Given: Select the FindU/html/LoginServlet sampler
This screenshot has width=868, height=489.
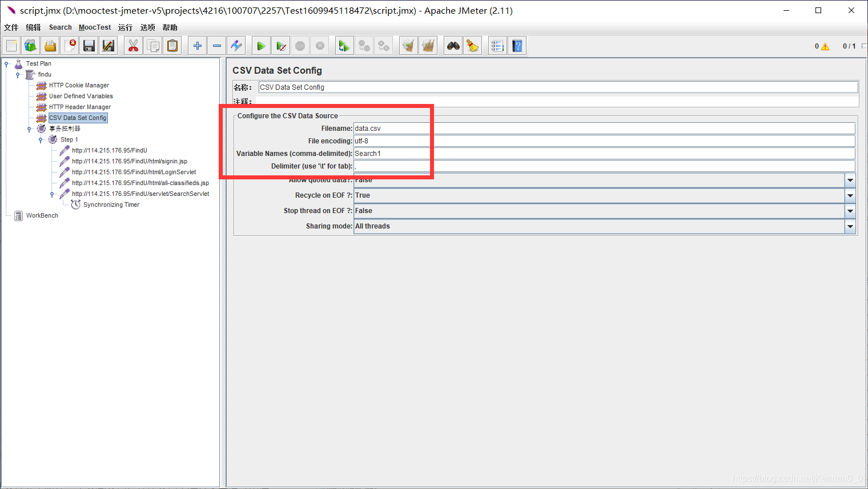Looking at the screenshot, I should coord(134,173).
